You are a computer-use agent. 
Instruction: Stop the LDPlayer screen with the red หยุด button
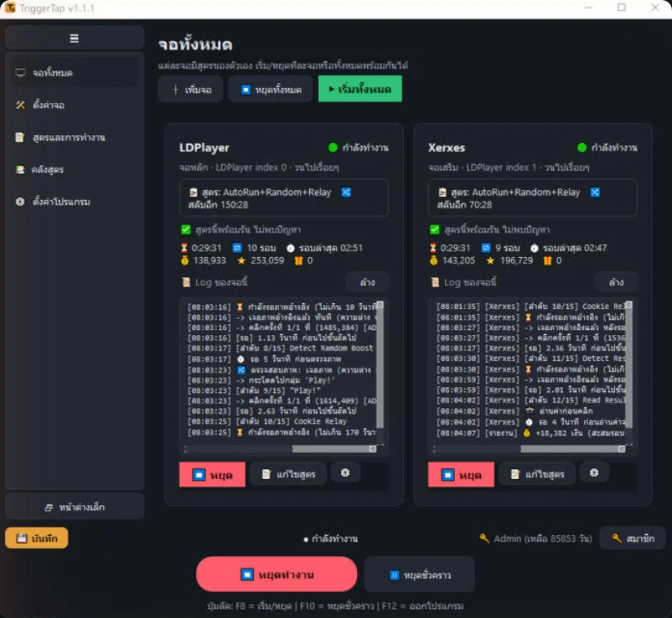[212, 475]
